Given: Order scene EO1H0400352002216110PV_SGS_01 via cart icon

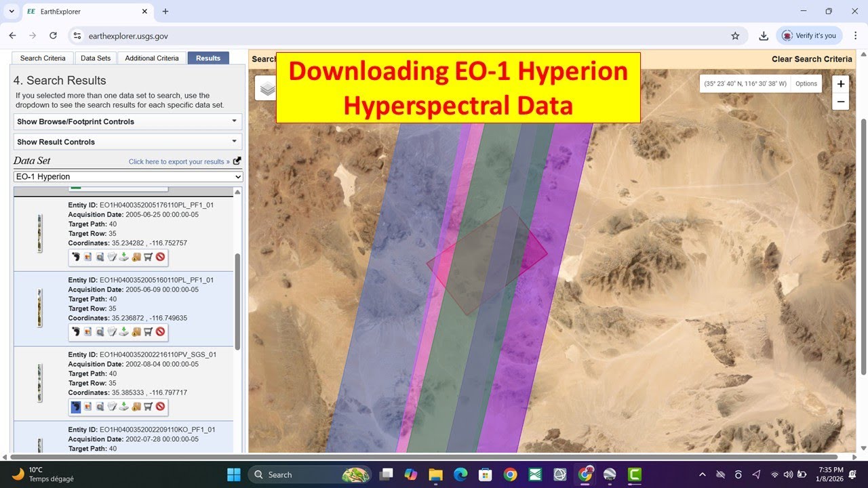Looking at the screenshot, I should pos(148,407).
